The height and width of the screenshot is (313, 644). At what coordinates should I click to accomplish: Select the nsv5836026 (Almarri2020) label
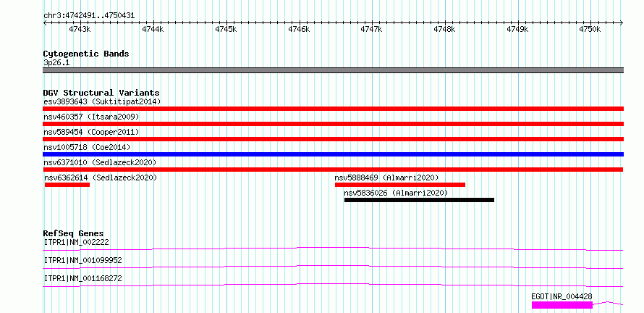pyautogui.click(x=396, y=193)
